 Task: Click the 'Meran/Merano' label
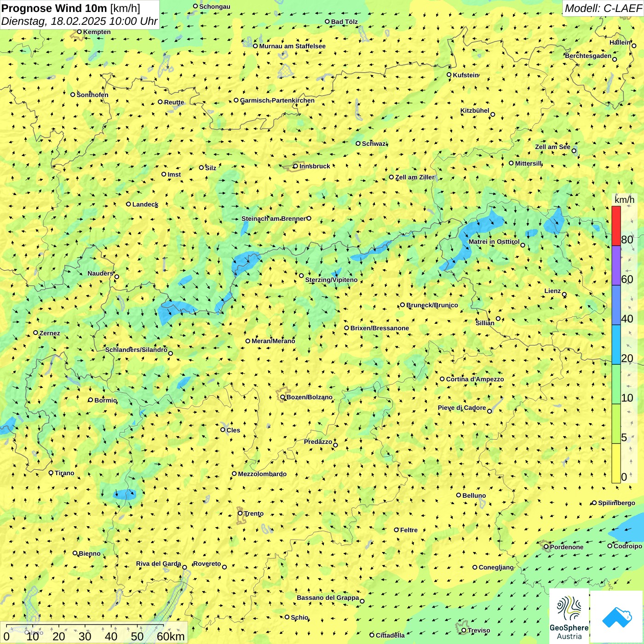point(273,341)
